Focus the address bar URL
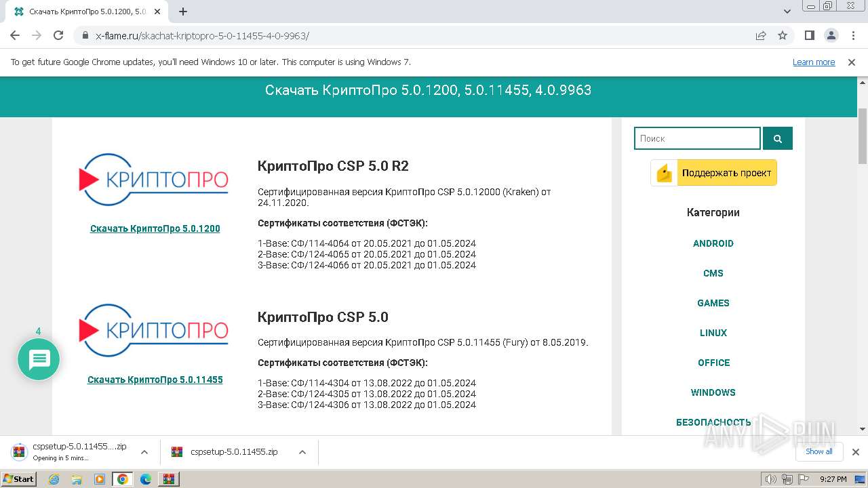The width and height of the screenshot is (868, 488). (x=202, y=35)
